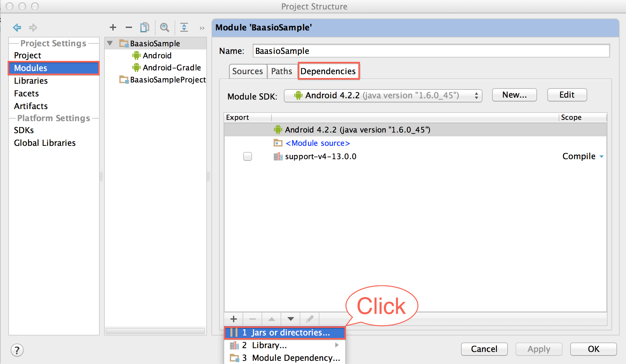Click the folder icon beside <Module source>
Viewport: 626px width, 364px height.
pos(278,143)
